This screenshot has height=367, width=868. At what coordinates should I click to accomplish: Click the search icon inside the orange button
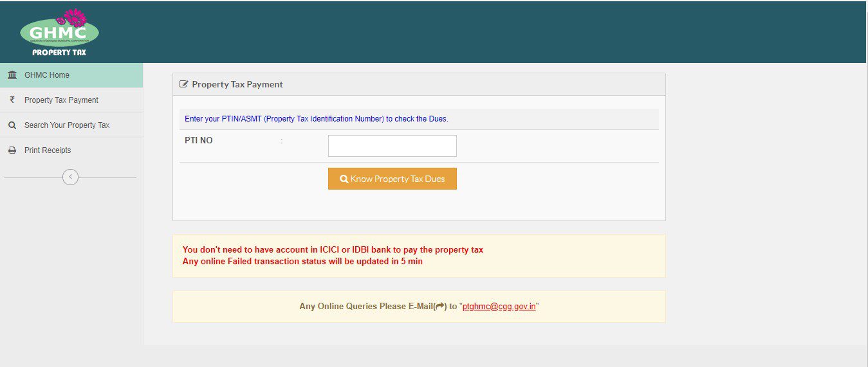344,179
